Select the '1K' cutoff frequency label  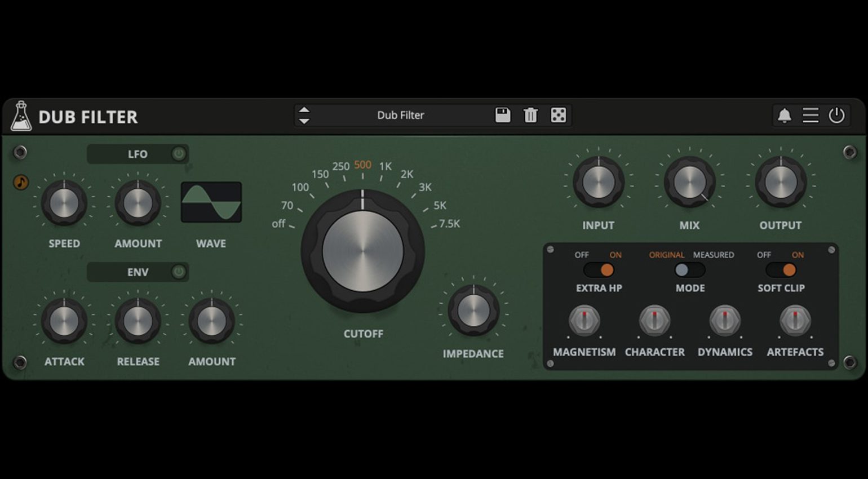(386, 166)
